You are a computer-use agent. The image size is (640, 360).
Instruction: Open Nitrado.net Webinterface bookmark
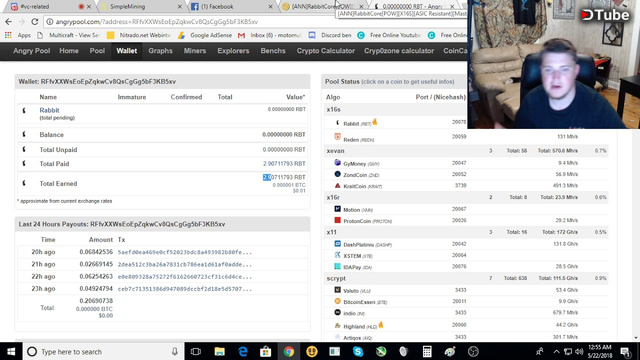click(x=138, y=36)
